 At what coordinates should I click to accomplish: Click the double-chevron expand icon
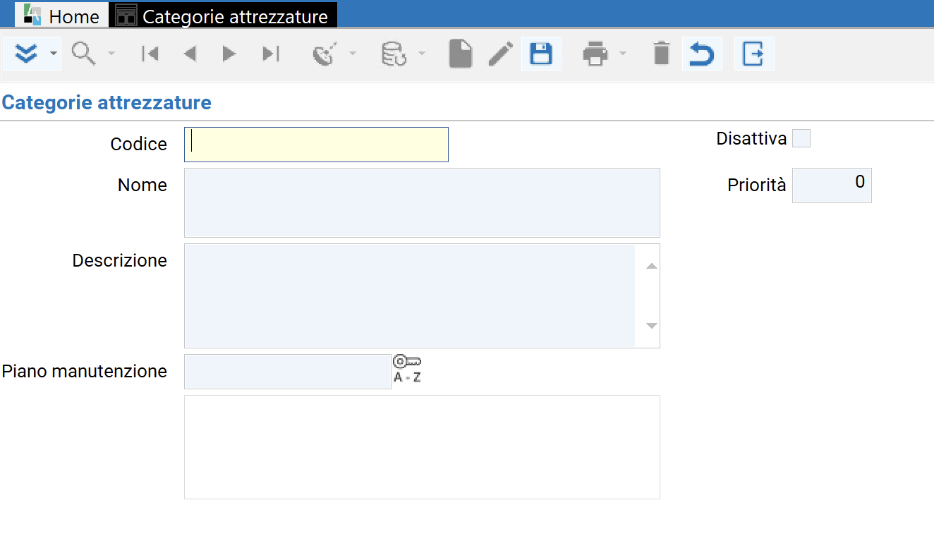click(x=27, y=54)
